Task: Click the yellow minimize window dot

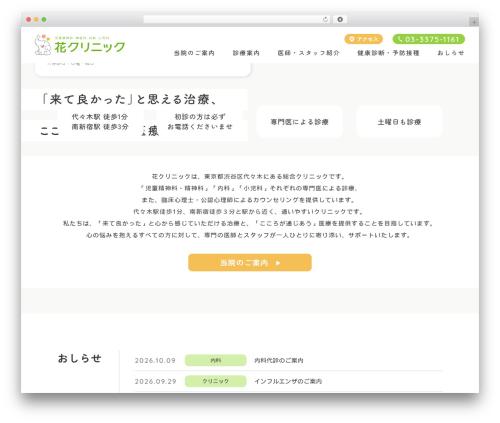Action: (36, 19)
